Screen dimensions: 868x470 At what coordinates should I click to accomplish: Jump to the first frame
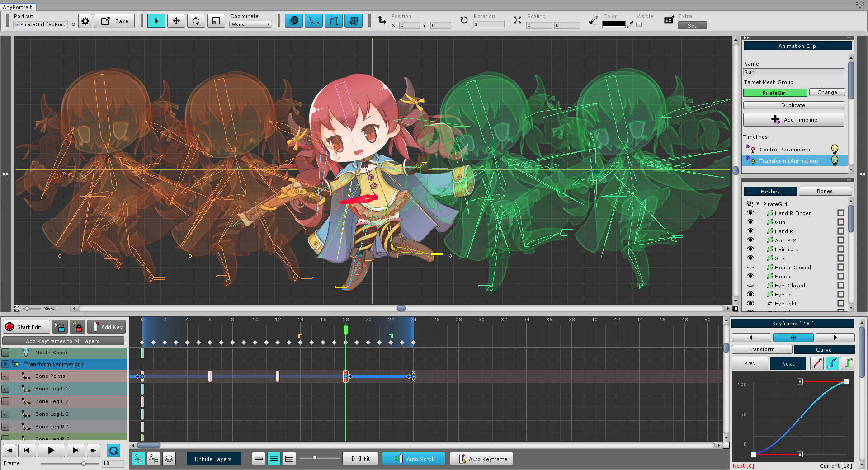(x=10, y=450)
